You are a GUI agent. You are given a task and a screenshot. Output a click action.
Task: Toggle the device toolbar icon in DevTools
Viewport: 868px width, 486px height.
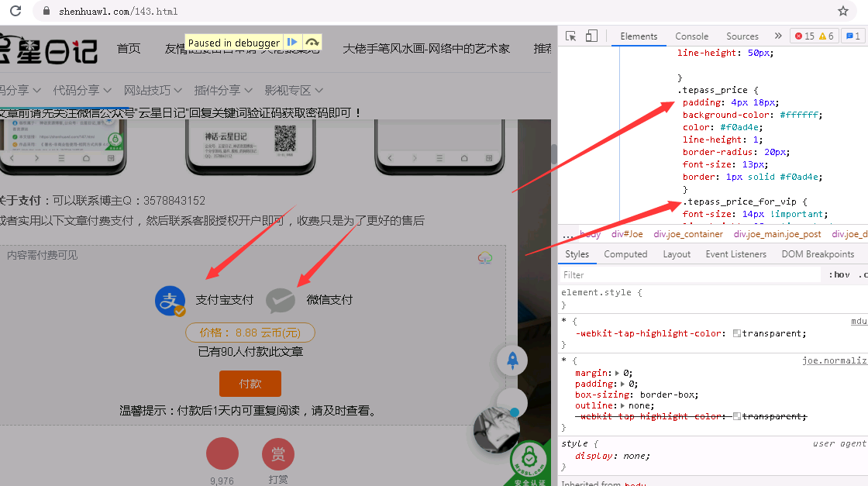[x=591, y=36]
